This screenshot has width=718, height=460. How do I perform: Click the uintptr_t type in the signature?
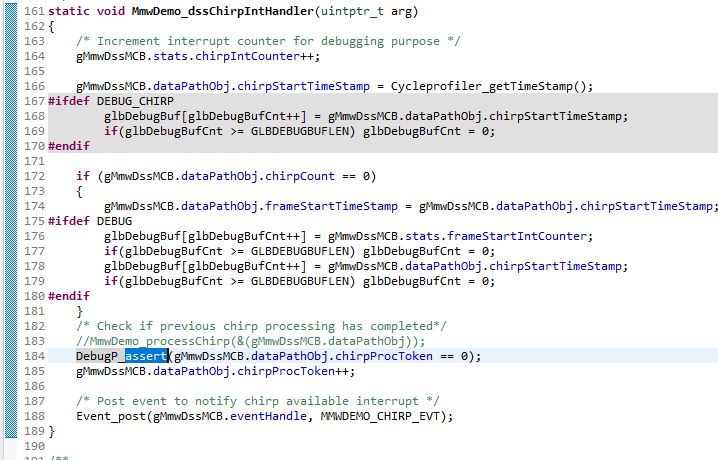pos(352,11)
